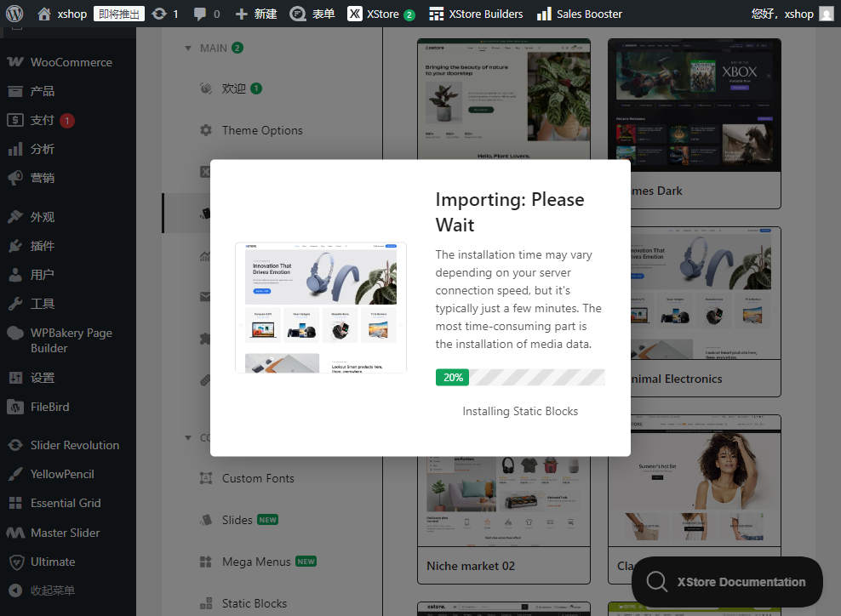Open XStore Documentation search button
The height and width of the screenshot is (616, 841).
click(727, 582)
